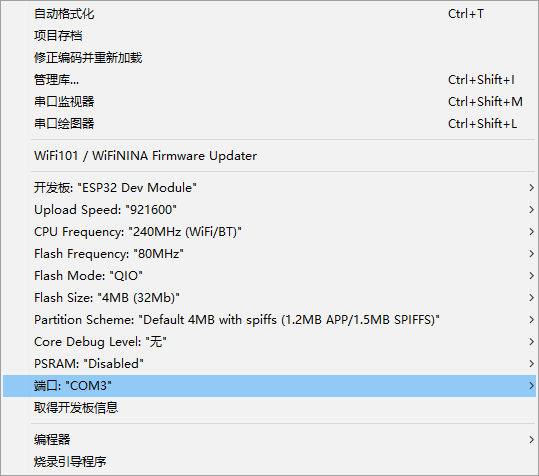Image resolution: width=539 pixels, height=476 pixels.
Task: Expand Upload Speed 921600 submenu
Action: click(x=269, y=210)
